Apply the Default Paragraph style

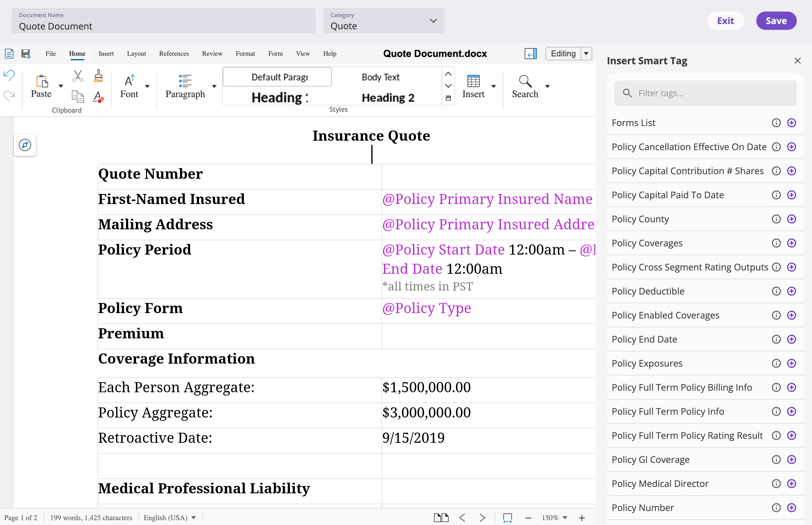tap(277, 77)
